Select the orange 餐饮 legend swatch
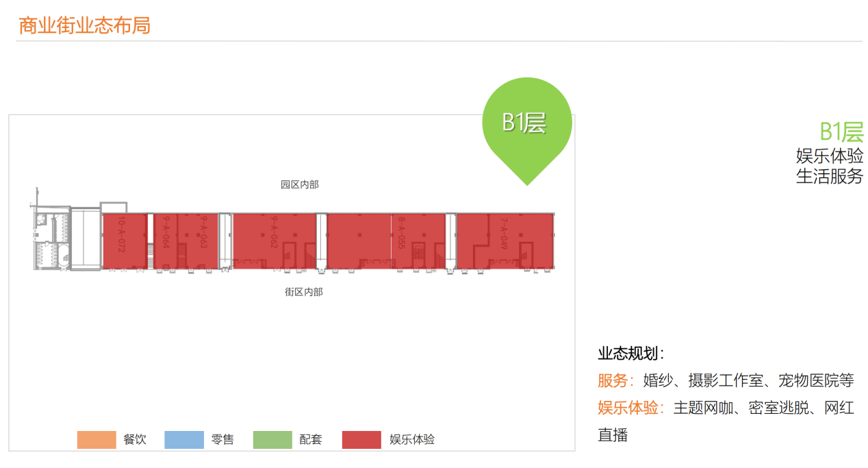Image resolution: width=868 pixels, height=468 pixels. tap(97, 440)
